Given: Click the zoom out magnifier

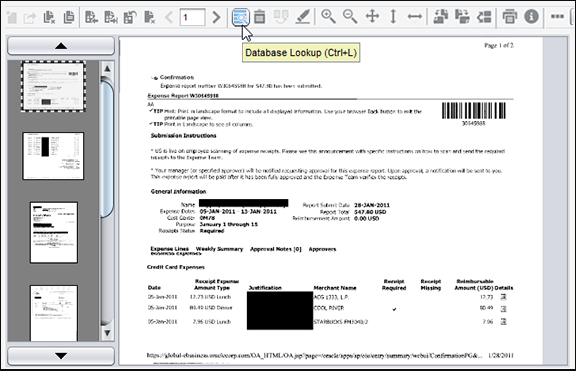Looking at the screenshot, I should click(350, 17).
